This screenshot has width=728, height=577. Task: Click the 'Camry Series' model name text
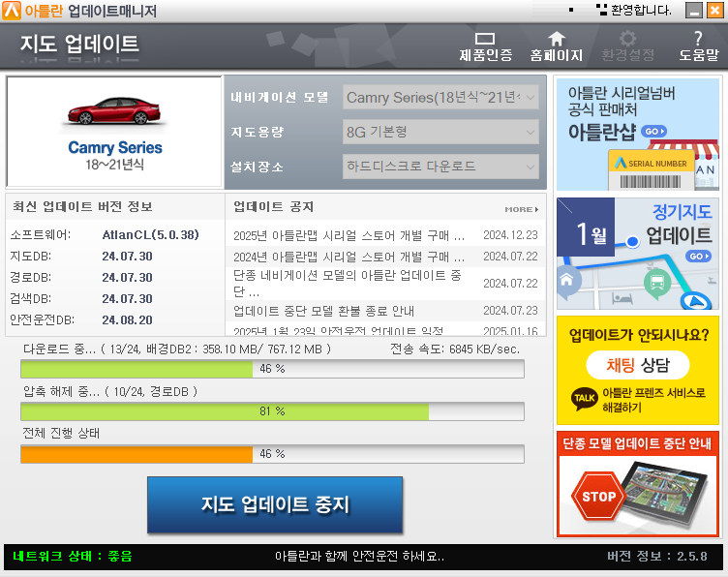click(x=115, y=147)
